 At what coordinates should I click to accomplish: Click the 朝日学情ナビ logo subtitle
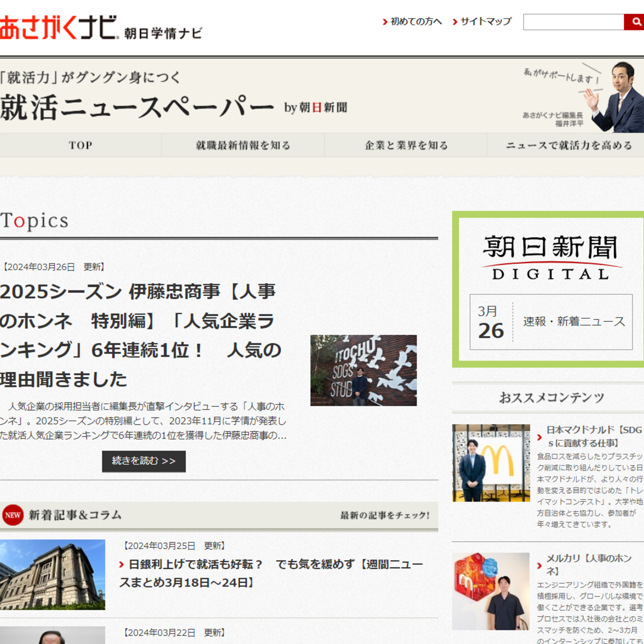click(163, 33)
